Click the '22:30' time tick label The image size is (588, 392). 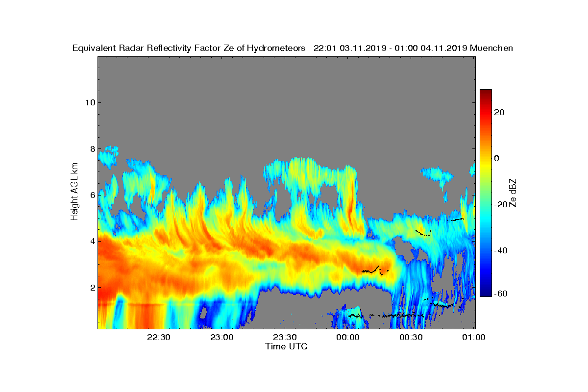point(158,338)
